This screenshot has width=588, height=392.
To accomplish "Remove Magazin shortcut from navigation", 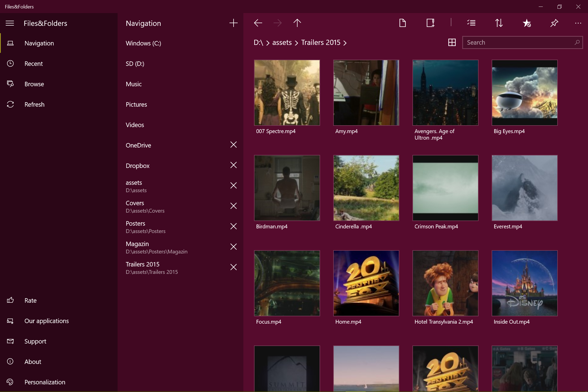I will click(x=234, y=247).
